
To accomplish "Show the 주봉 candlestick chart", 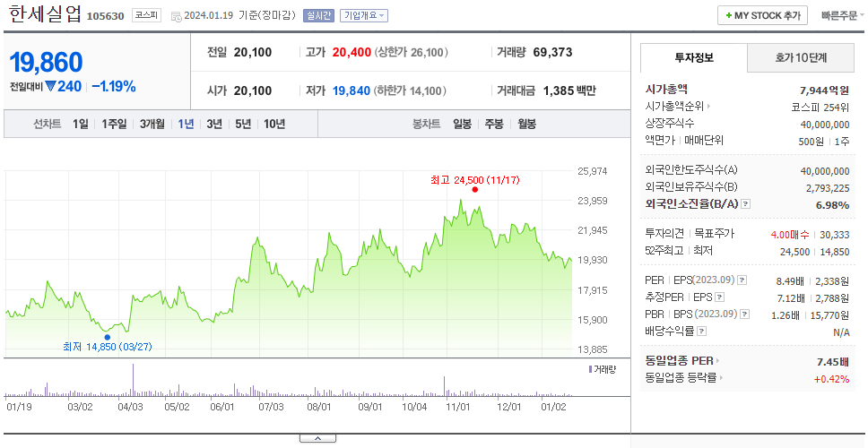I will tap(494, 124).
